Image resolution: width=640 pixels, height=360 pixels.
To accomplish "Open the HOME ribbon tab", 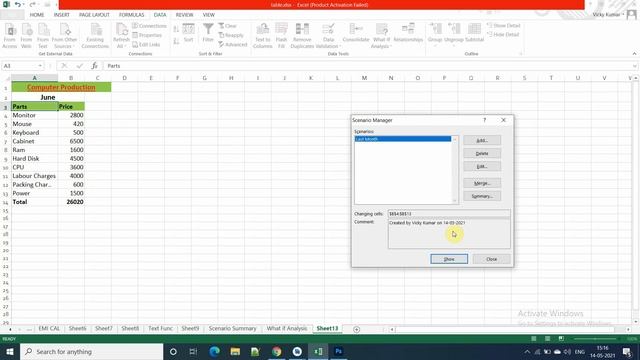I will pos(37,15).
